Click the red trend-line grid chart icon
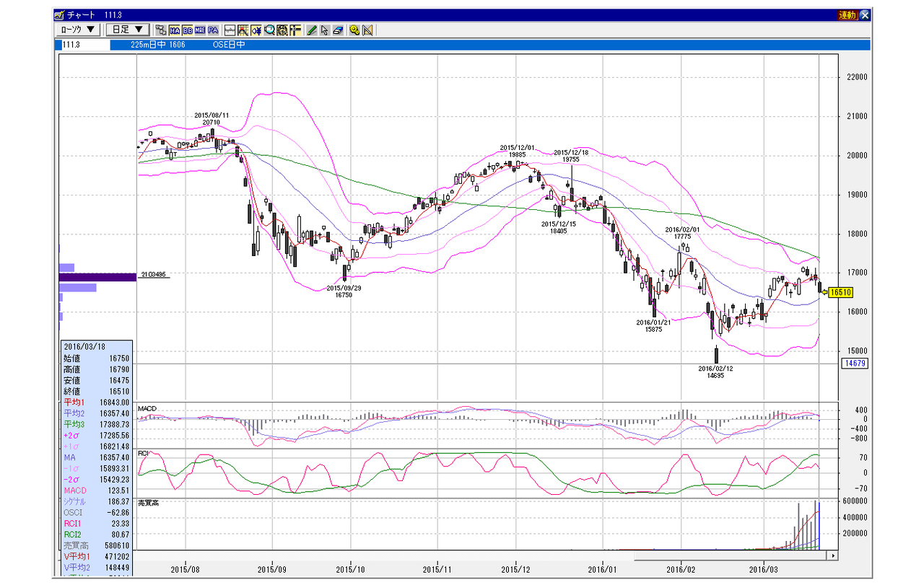Image resolution: width=924 pixels, height=585 pixels. pos(243,30)
